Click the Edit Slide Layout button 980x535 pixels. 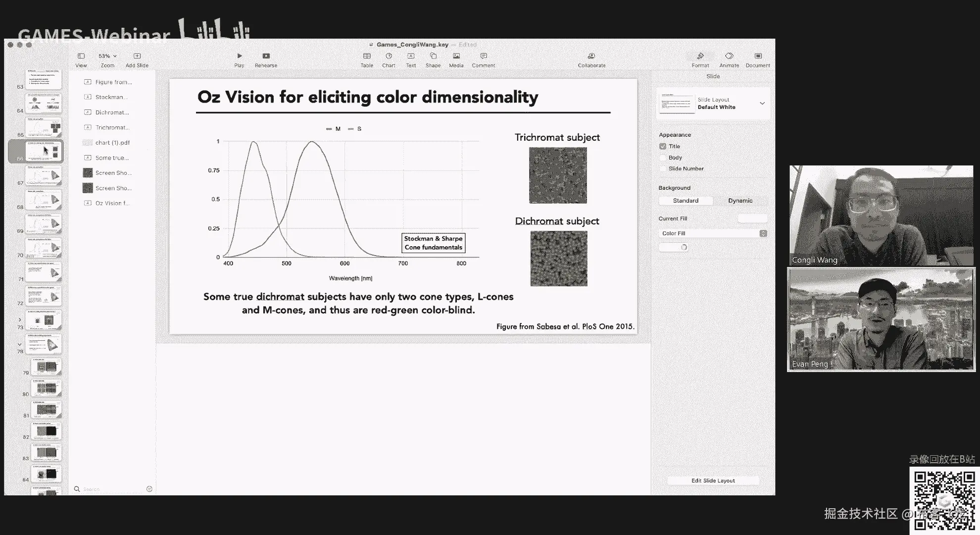pyautogui.click(x=713, y=481)
